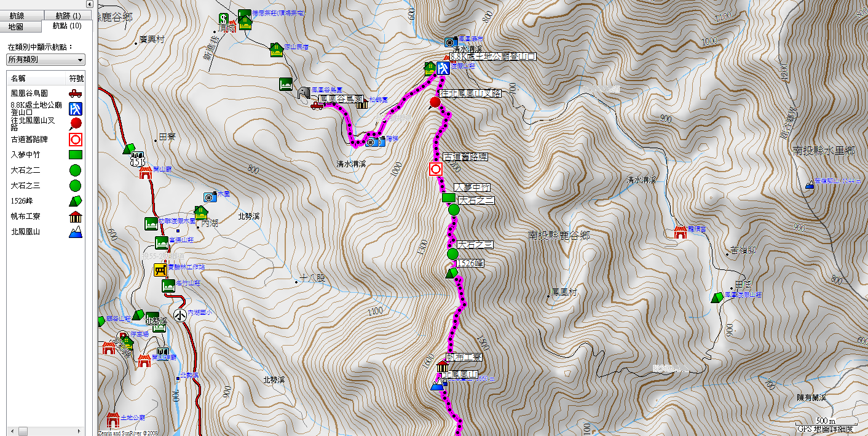Switch to the 航線 tab
This screenshot has height=436, width=868.
click(21, 15)
